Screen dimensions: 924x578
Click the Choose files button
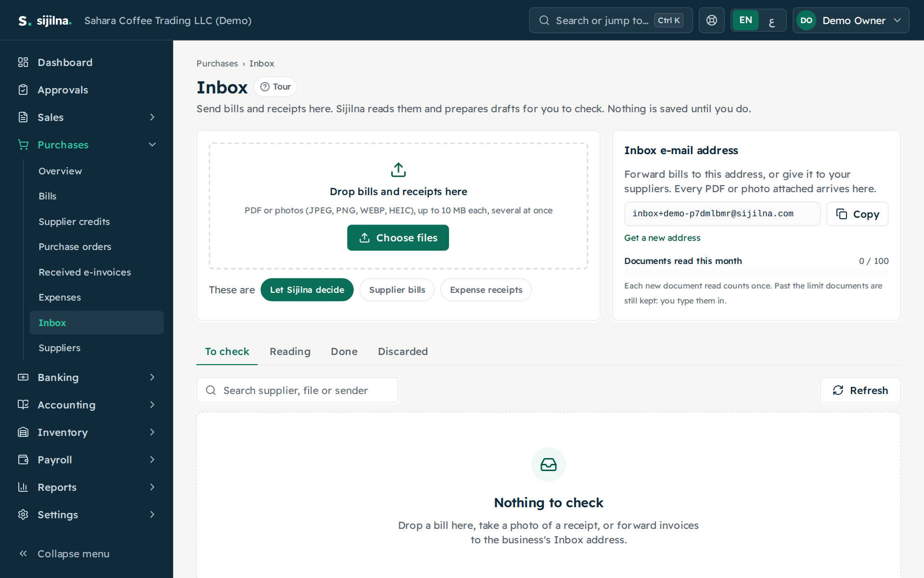coord(398,237)
